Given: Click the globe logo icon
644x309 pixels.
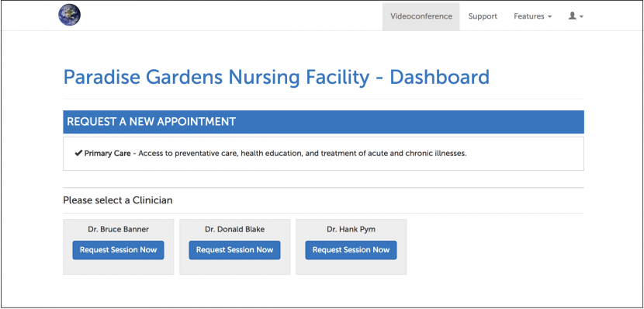Looking at the screenshot, I should 69,15.
